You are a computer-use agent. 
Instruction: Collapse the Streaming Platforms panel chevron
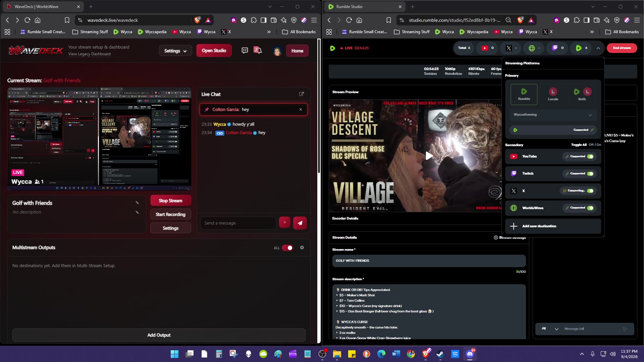pos(598,48)
